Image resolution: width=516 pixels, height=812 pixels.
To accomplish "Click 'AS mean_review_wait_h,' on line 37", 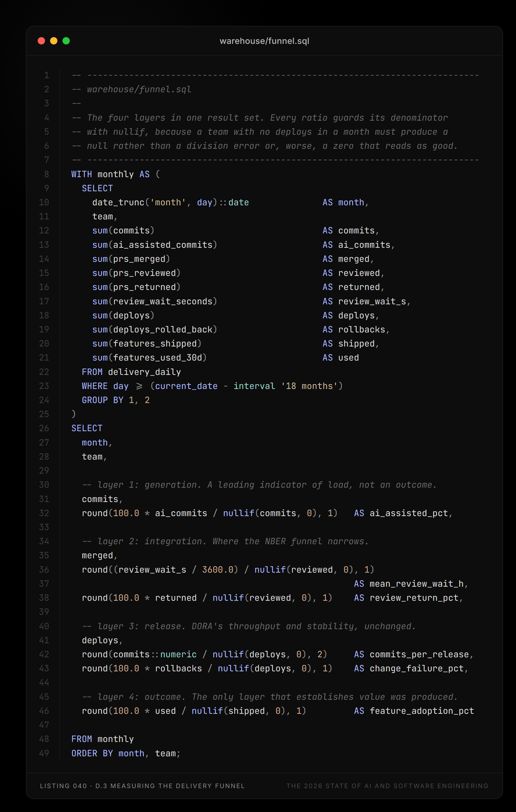I will pyautogui.click(x=411, y=584).
